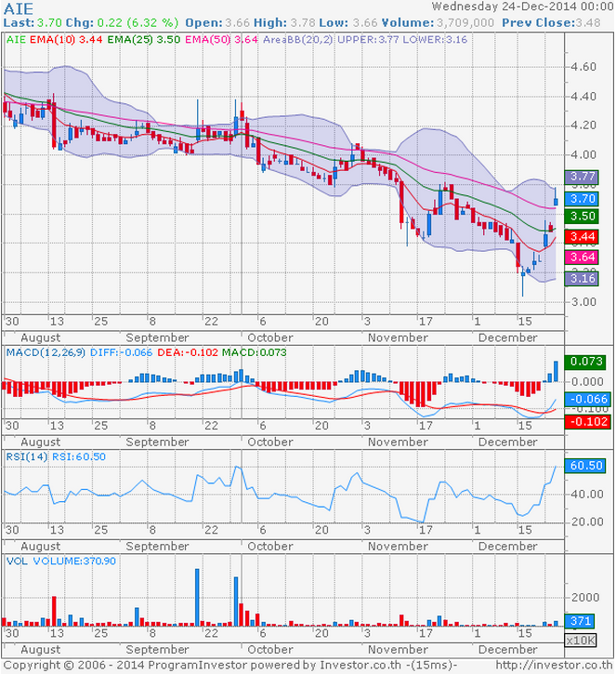Click the 4.40 price axis label

click(583, 97)
